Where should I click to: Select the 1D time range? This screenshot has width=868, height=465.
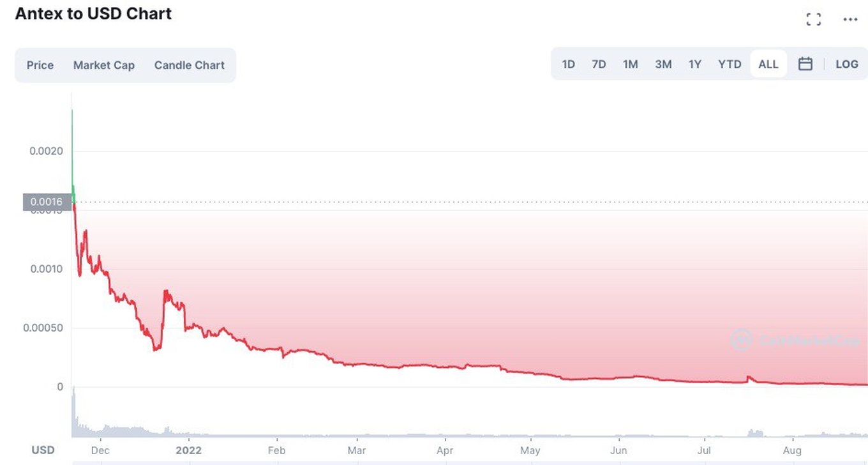point(568,64)
